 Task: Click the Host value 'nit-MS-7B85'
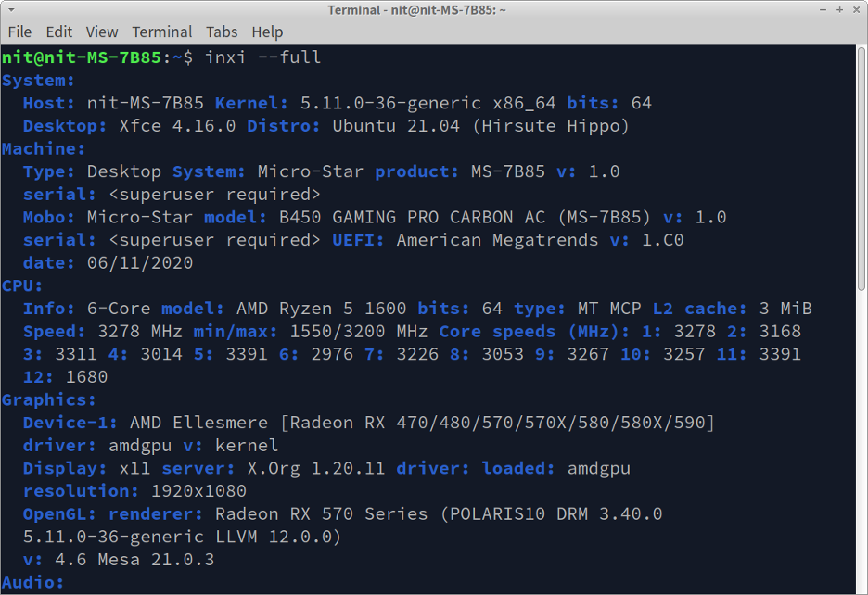click(x=146, y=104)
